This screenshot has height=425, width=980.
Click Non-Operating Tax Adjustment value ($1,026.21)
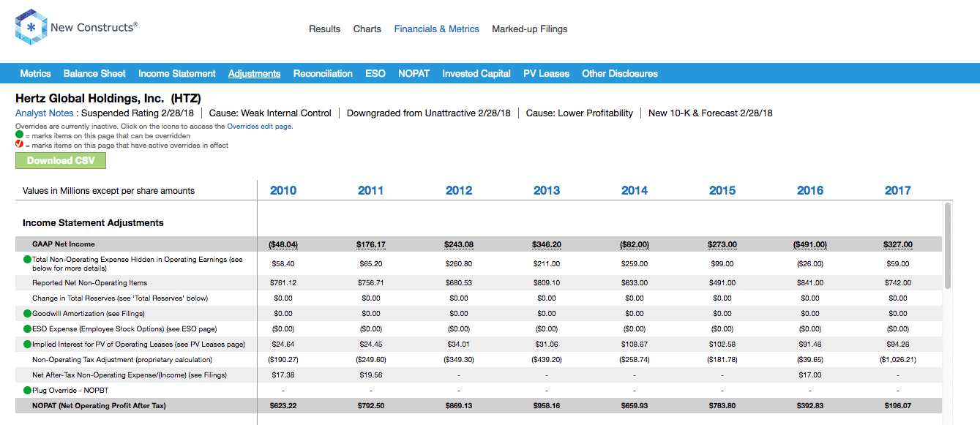(x=898, y=359)
